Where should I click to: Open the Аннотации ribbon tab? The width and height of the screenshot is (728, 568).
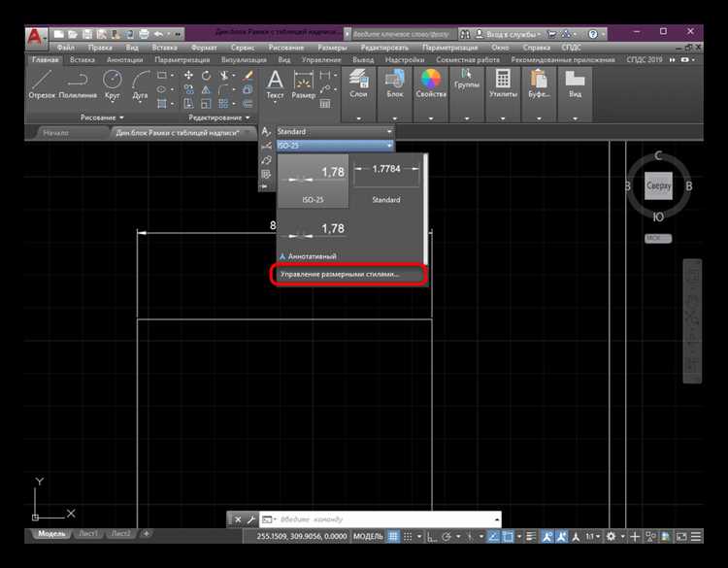coord(124,60)
